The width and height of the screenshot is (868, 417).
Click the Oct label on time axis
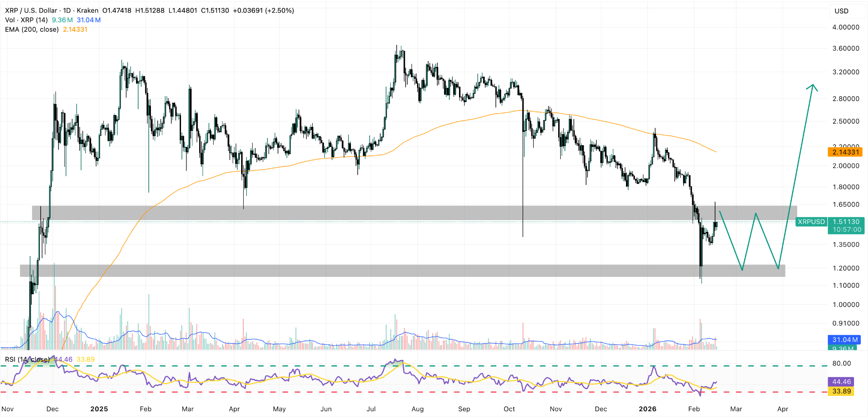509,409
